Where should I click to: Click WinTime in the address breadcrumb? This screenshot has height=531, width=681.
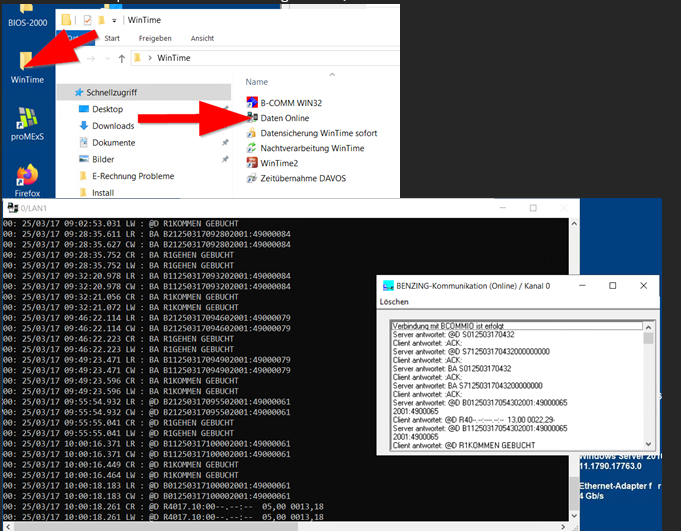tap(174, 58)
